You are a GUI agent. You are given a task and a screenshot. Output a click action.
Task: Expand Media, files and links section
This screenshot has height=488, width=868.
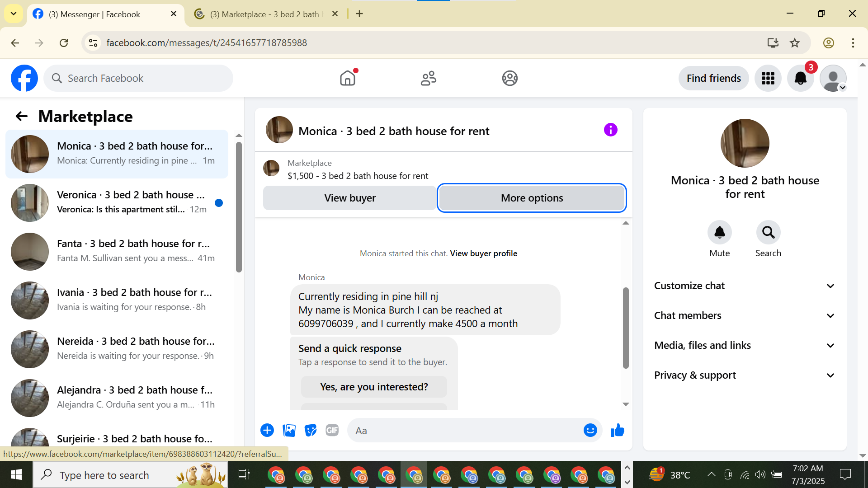point(744,345)
